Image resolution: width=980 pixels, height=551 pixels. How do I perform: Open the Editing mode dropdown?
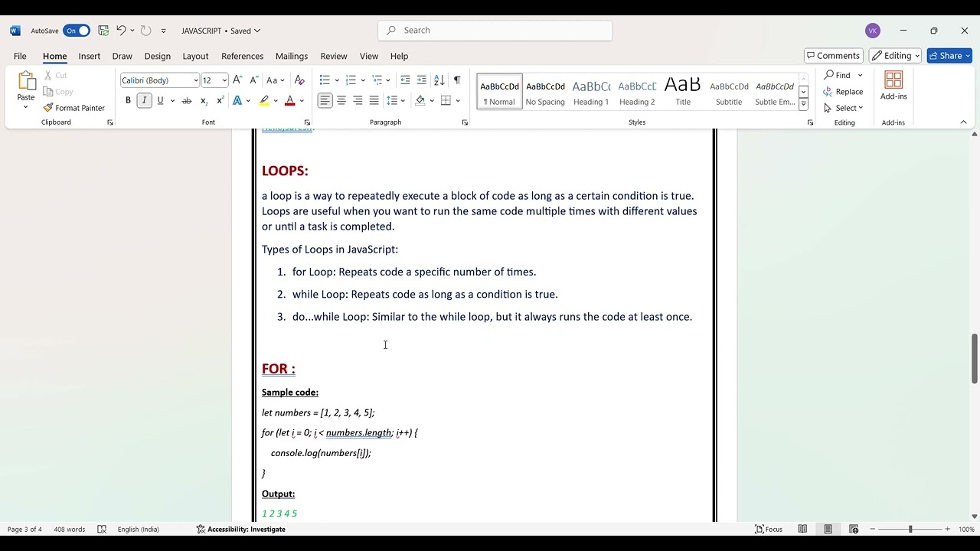[895, 56]
